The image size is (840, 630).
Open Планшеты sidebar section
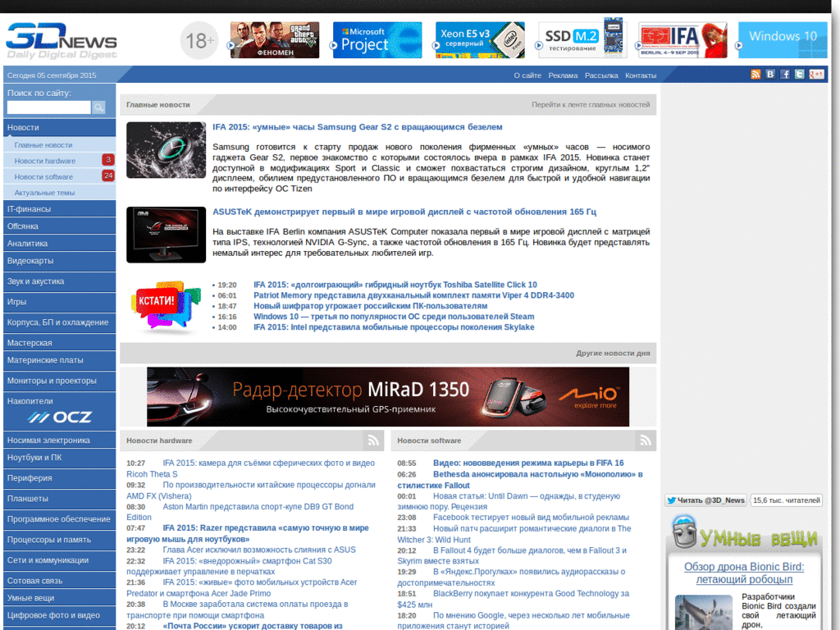(x=59, y=499)
